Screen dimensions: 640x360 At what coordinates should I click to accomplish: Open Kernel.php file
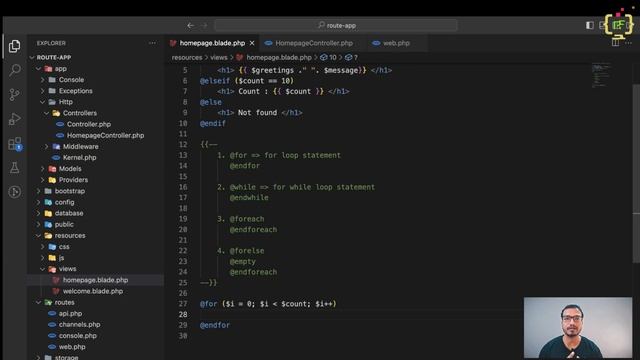pyautogui.click(x=79, y=158)
